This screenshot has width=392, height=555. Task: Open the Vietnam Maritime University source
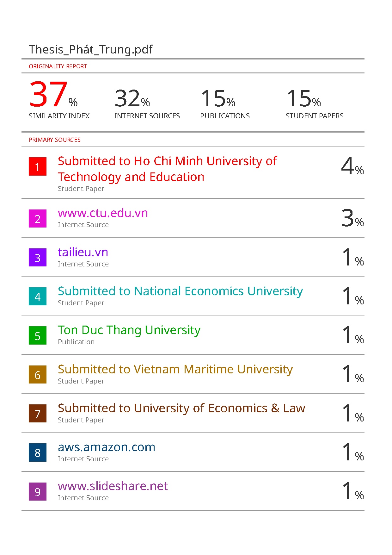click(175, 369)
